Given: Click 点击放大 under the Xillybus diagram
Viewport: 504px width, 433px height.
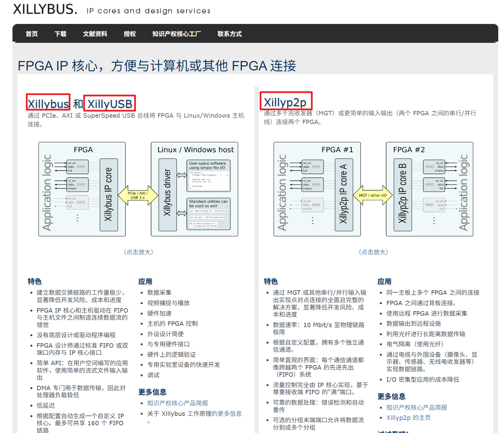Looking at the screenshot, I should 138,252.
